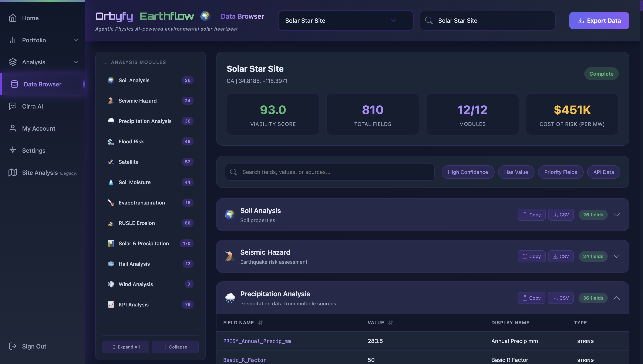Click the Export Data button
Image resolution: width=643 pixels, height=364 pixels.
point(599,21)
